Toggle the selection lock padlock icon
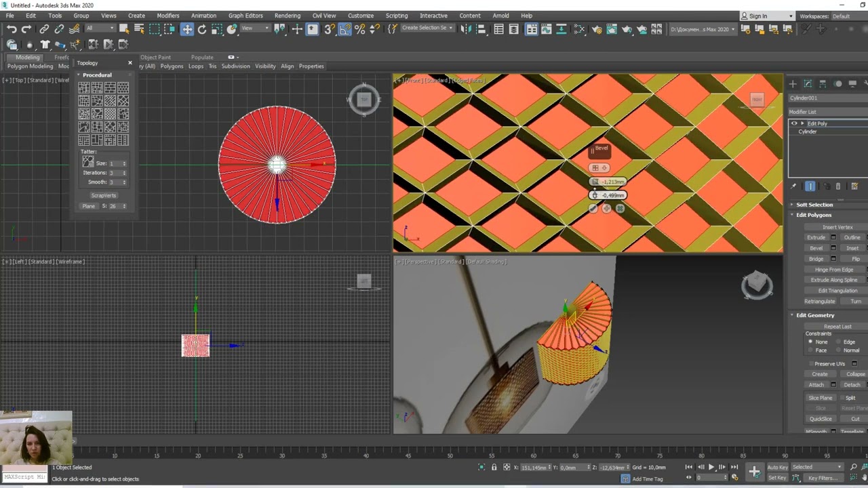Screen dimensions: 868x488 (x=494, y=467)
